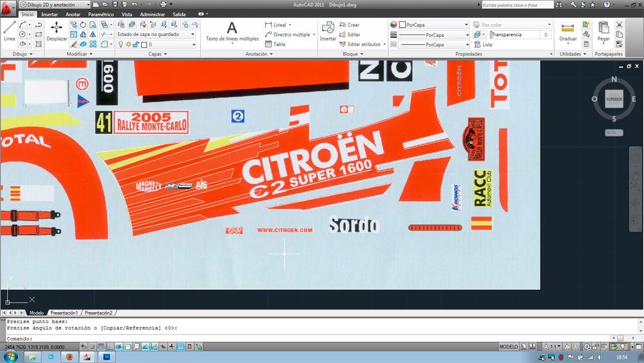This screenshot has width=644, height=363.
Task: Select the Desplazar move tool
Action: click(57, 31)
